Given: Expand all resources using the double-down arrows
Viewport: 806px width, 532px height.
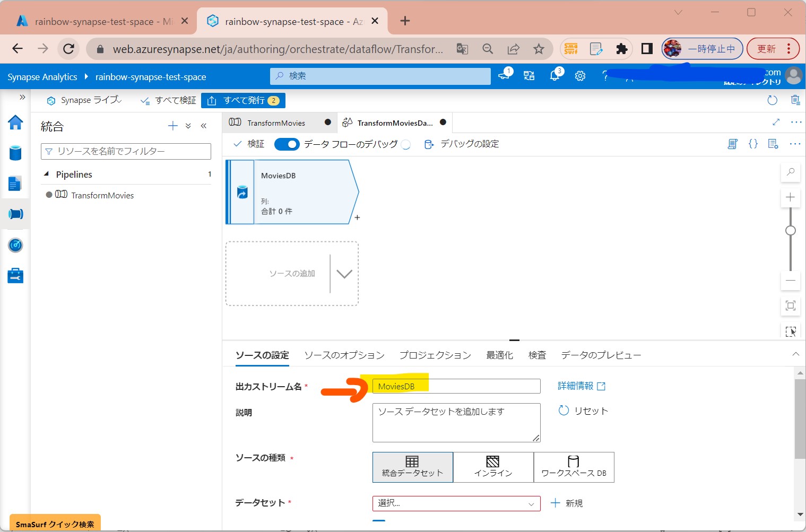Looking at the screenshot, I should [x=188, y=126].
